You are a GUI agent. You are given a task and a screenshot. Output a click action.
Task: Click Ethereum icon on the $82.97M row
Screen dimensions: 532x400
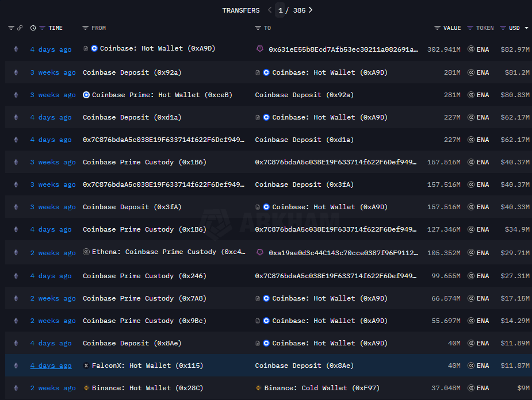pyautogui.click(x=16, y=49)
